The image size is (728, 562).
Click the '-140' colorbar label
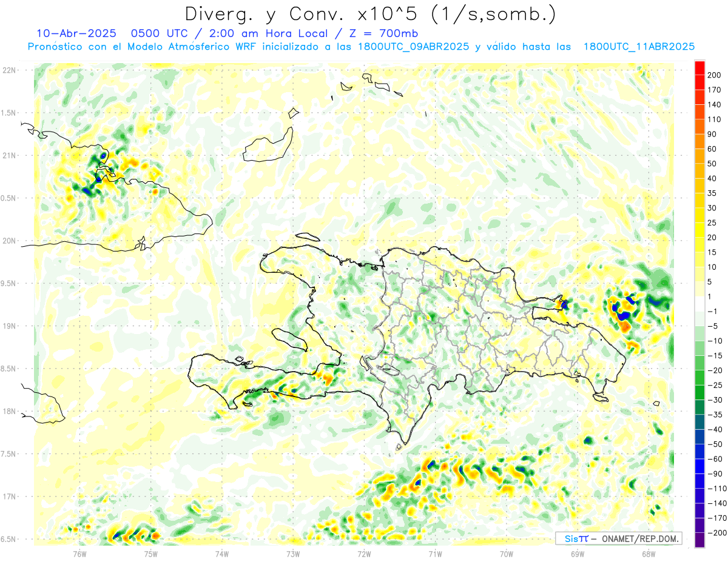[x=717, y=504]
